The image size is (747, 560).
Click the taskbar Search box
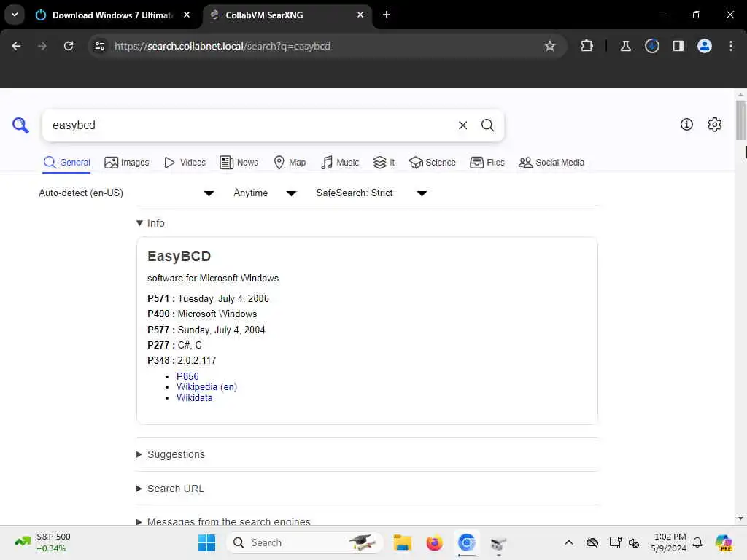[x=305, y=542]
